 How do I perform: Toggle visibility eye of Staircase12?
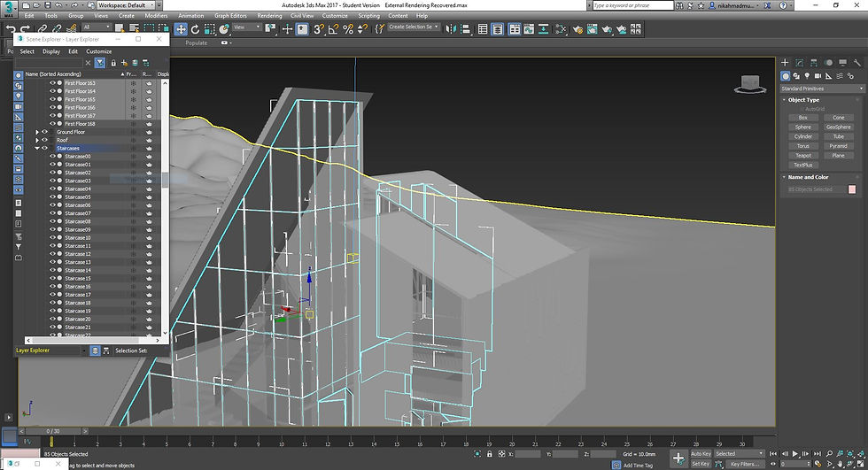pos(52,254)
